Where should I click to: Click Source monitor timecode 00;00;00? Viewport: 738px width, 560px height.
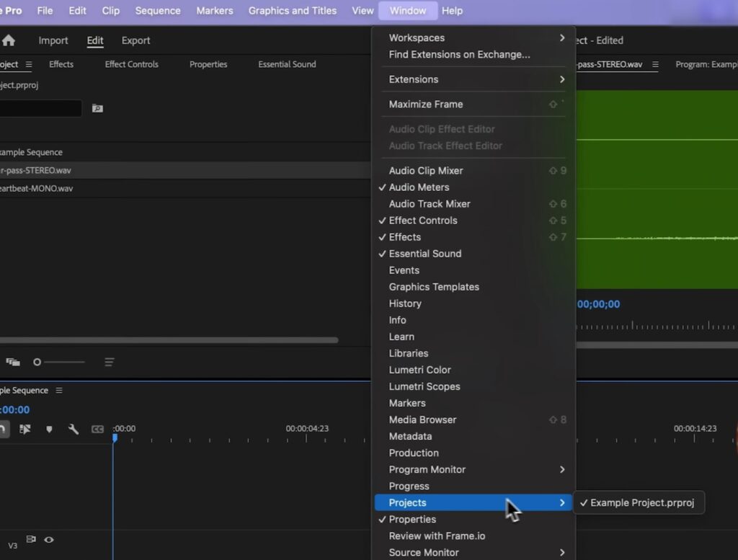click(x=598, y=304)
